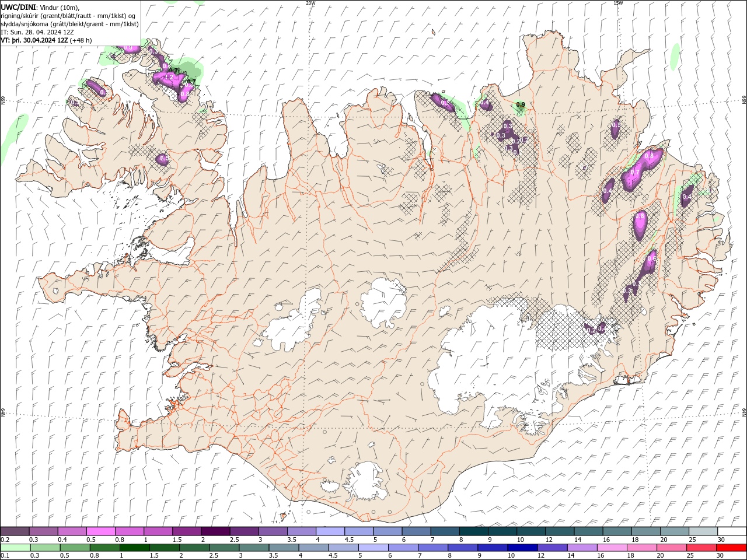Image resolution: width=747 pixels, height=560 pixels.
Task: Click the '1.2' precipitation value on the map
Action: [169, 77]
